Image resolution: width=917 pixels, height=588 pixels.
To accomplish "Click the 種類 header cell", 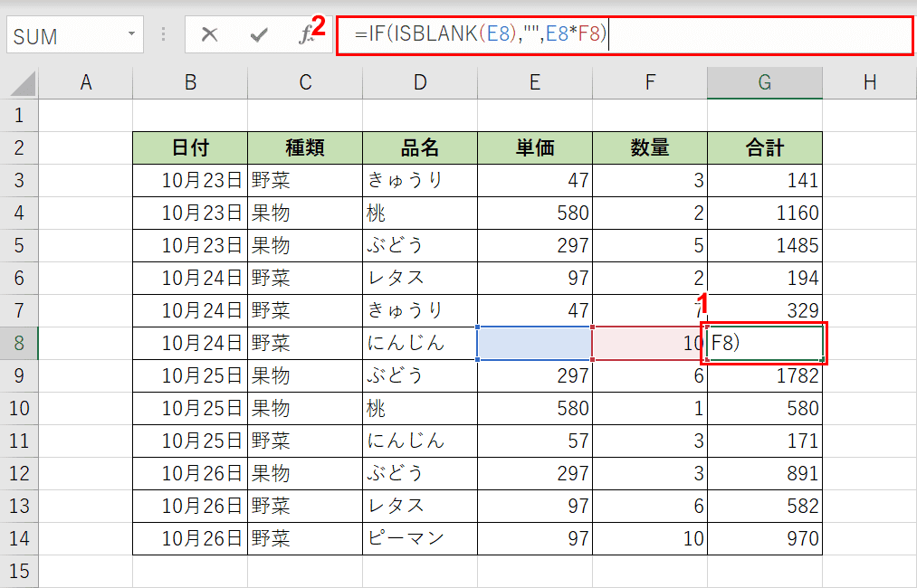I will (305, 147).
